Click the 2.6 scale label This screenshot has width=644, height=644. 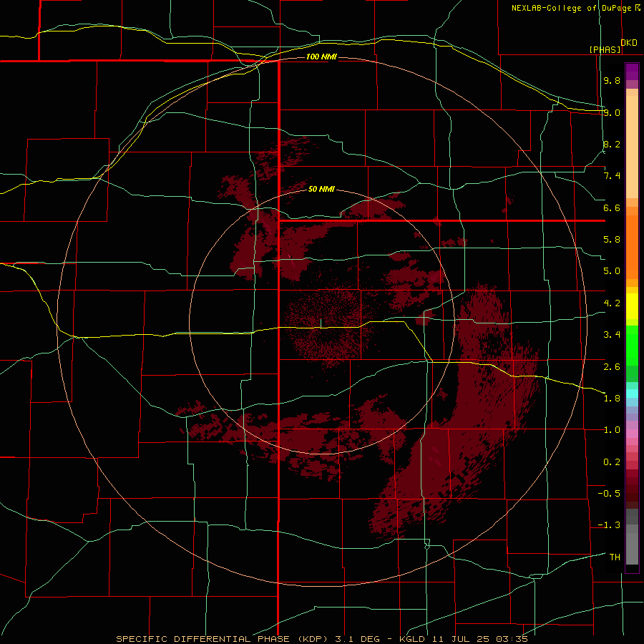pos(612,367)
